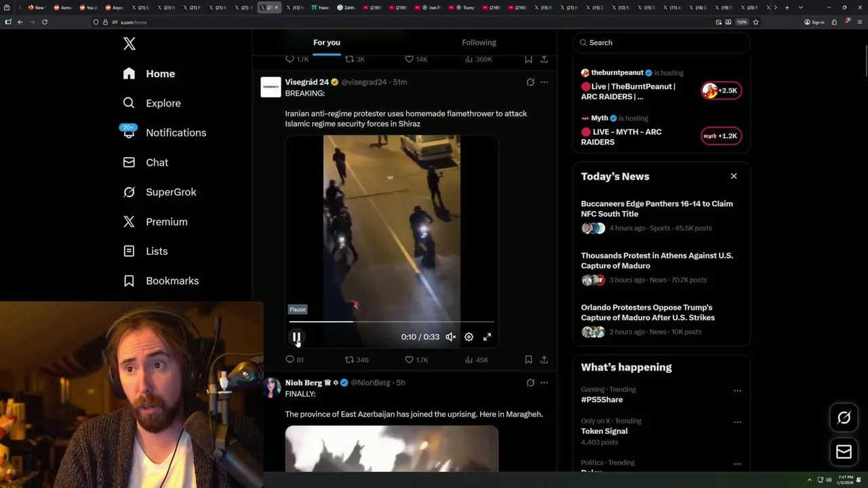Open more options for Token Signal trend
This screenshot has height=488, width=868.
click(x=737, y=422)
